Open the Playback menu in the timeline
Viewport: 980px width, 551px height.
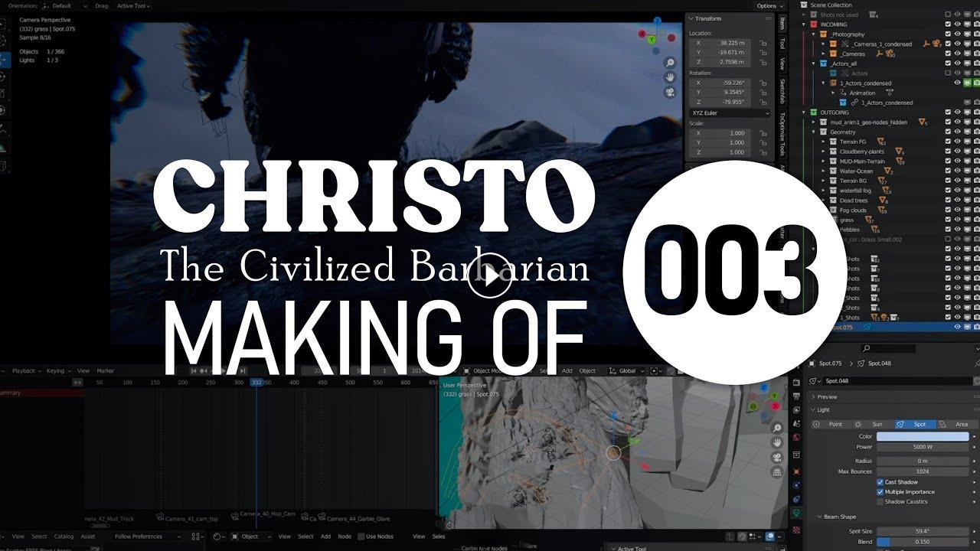click(24, 371)
